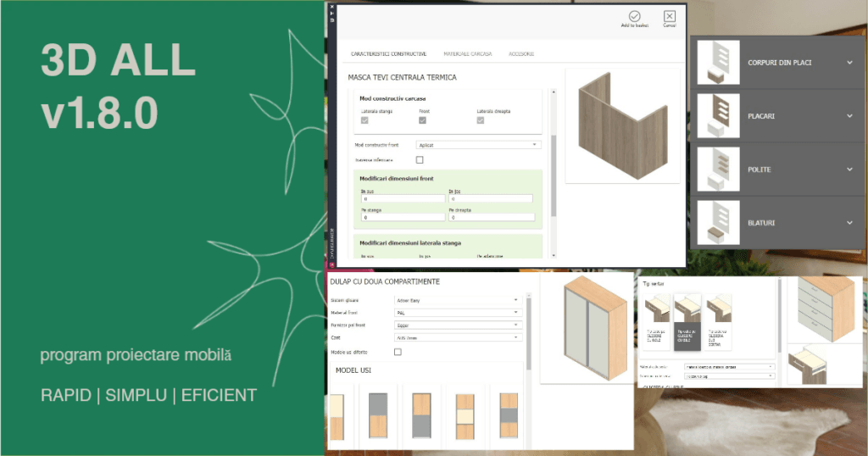The image size is (868, 456).
Task: Toggle the Laterala stanga checkbox
Action: (x=364, y=120)
